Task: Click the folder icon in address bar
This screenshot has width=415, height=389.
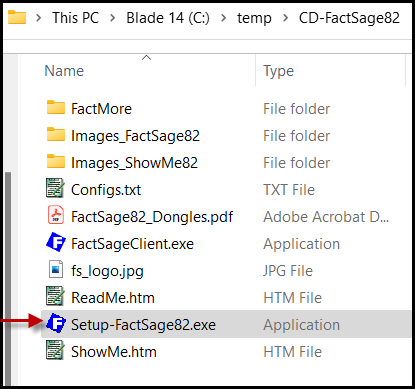Action: [x=17, y=17]
